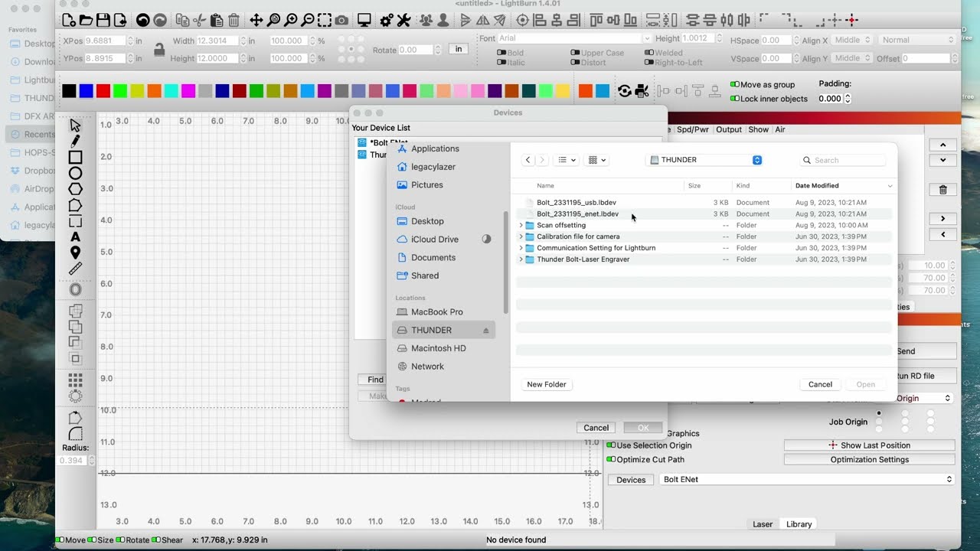Click the Cut scissors icon

(200, 20)
